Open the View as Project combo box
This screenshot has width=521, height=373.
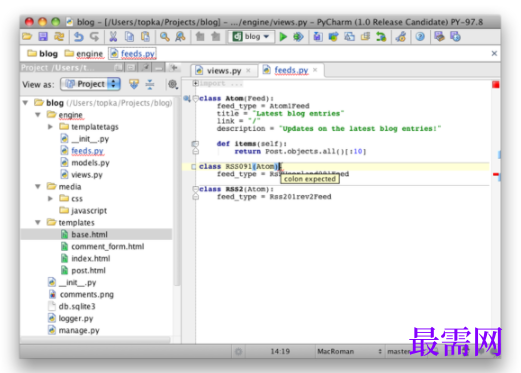tap(90, 84)
